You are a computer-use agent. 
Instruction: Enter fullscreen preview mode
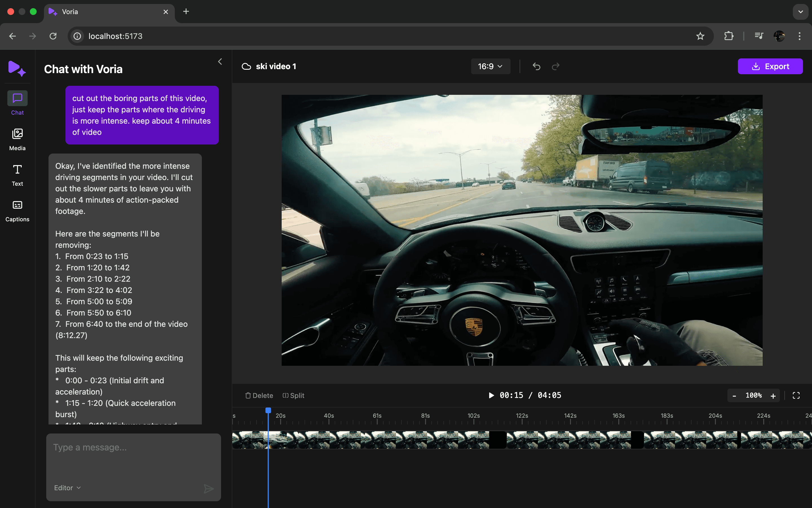pyautogui.click(x=796, y=395)
